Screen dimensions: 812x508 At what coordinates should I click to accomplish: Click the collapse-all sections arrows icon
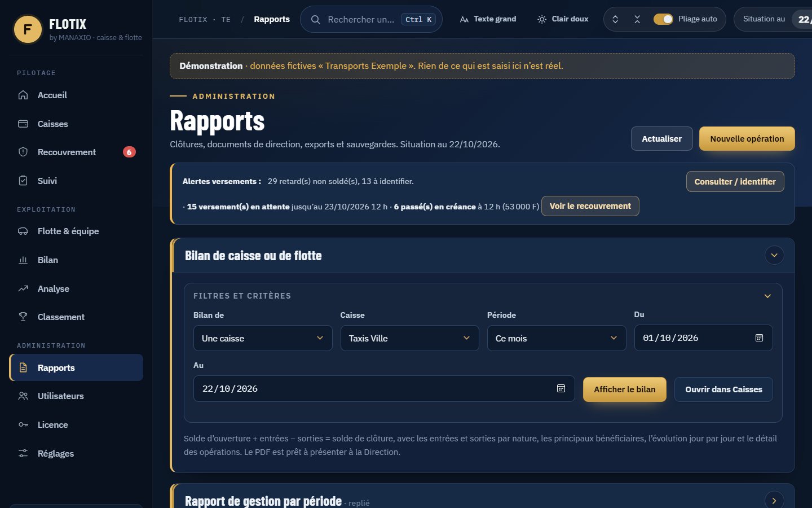point(637,19)
